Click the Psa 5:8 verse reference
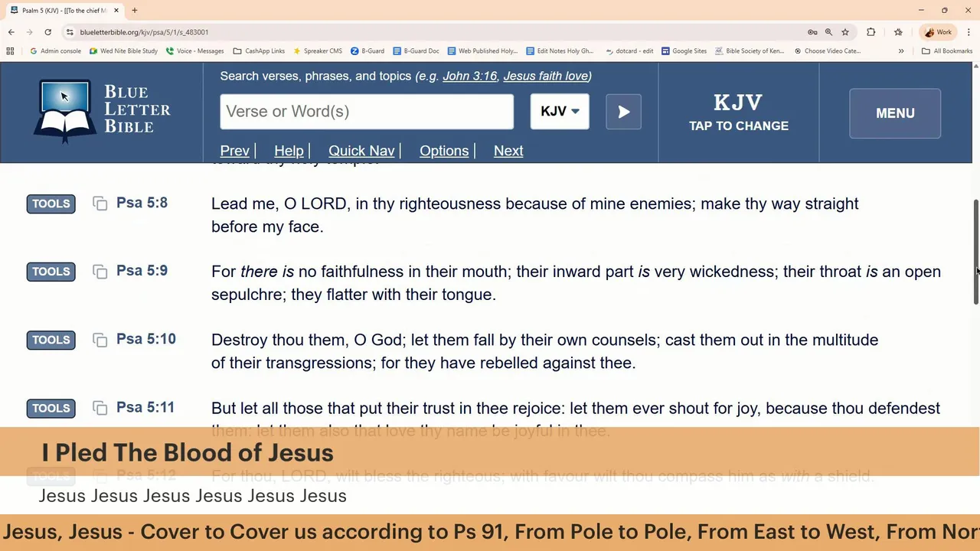 tap(142, 203)
